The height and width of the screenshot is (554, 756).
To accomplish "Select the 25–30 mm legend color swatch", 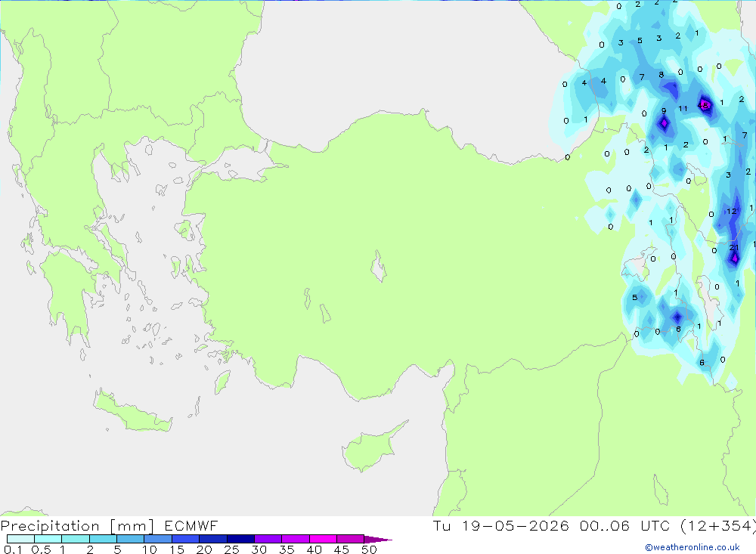I will pos(240,539).
